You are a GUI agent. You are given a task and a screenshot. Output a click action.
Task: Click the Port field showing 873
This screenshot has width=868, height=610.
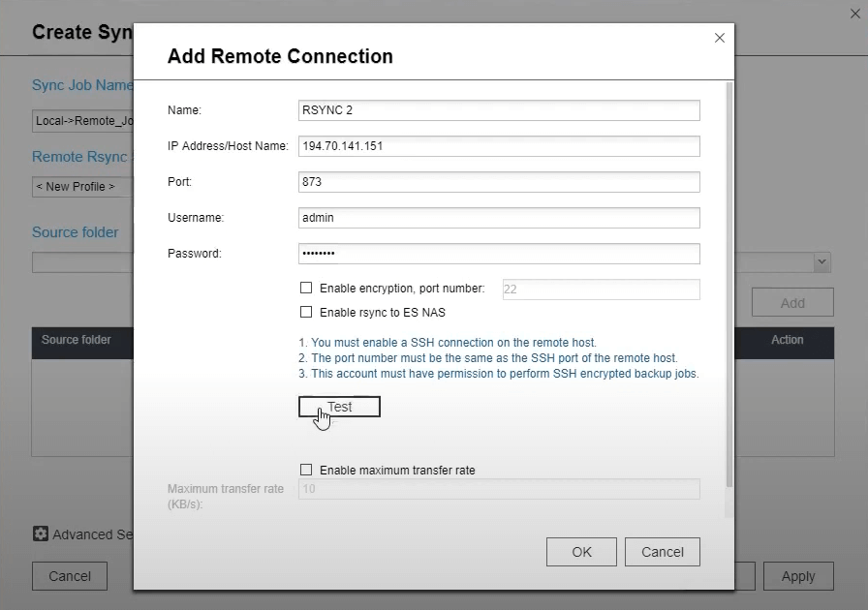(x=499, y=182)
